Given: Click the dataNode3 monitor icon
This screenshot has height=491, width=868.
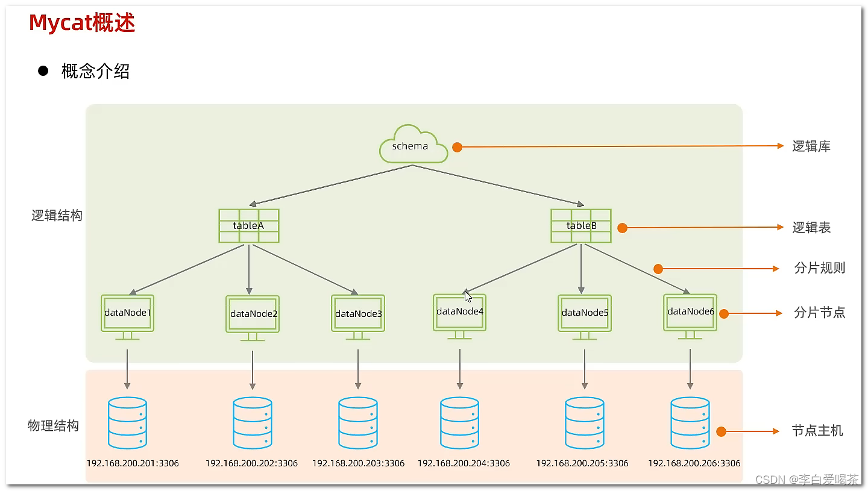Looking at the screenshot, I should [358, 317].
